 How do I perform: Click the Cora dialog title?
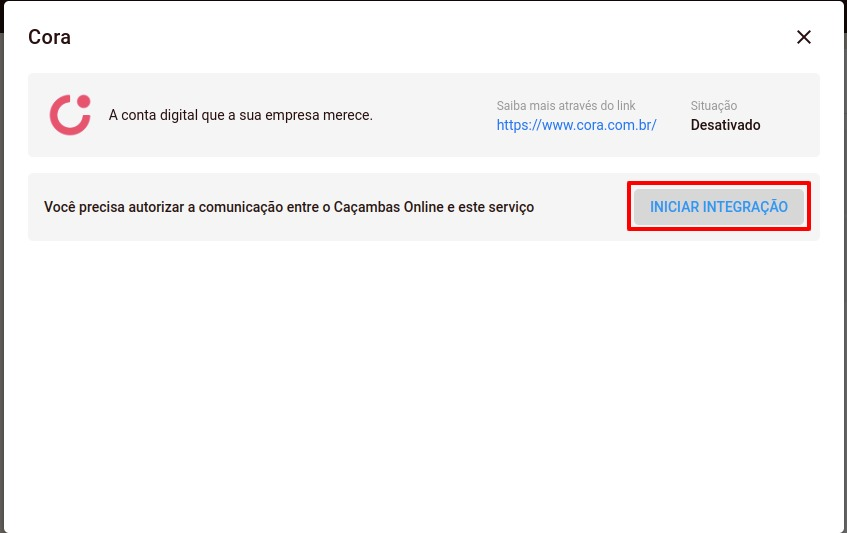point(49,38)
